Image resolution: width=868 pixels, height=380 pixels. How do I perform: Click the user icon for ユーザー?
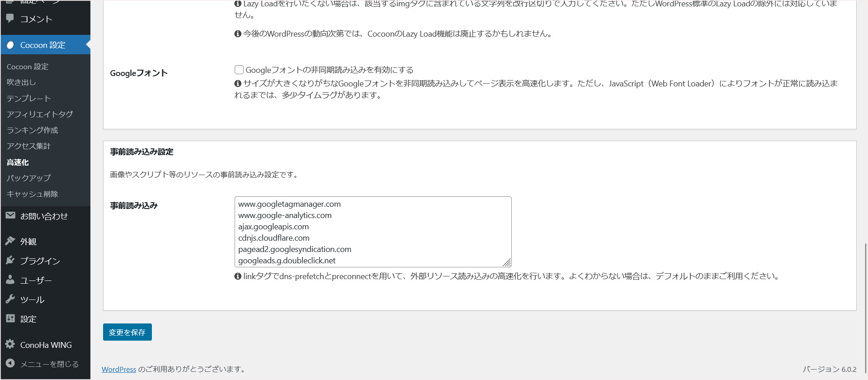click(x=10, y=280)
